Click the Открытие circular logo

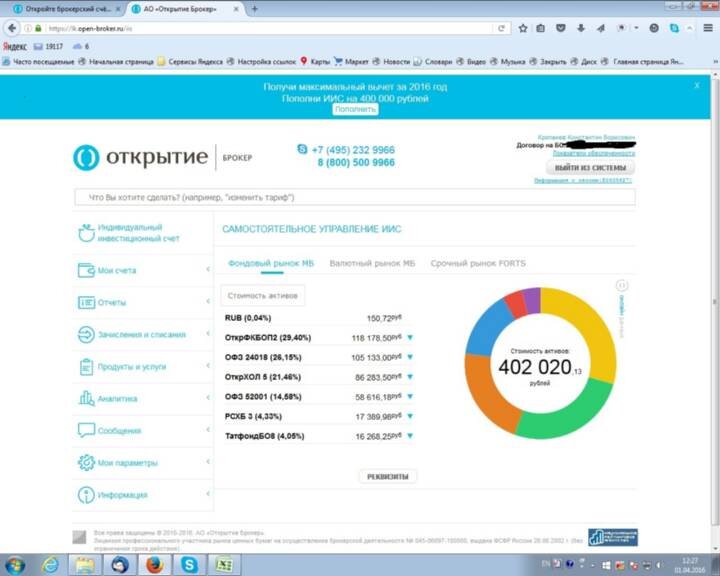(x=86, y=158)
